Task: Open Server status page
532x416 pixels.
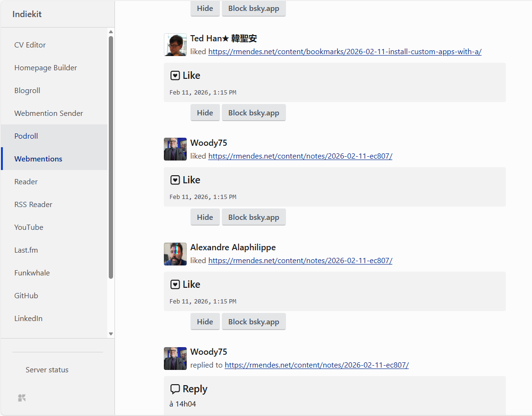Action: 47,369
